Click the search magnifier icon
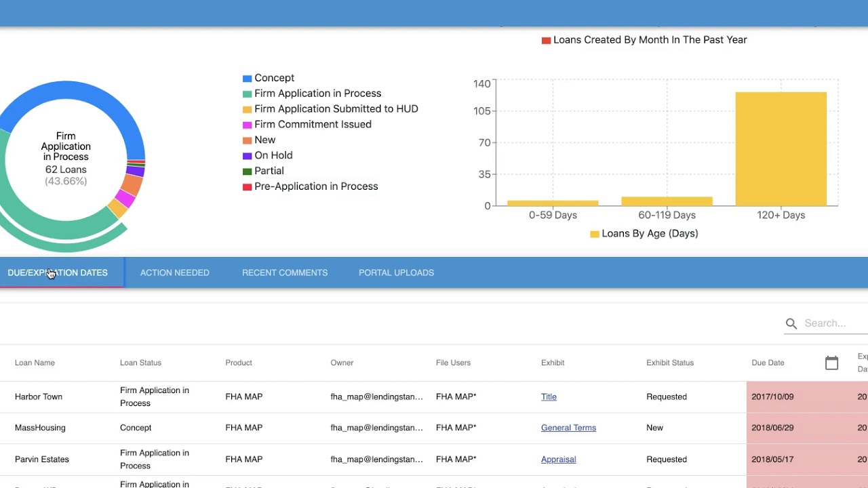This screenshot has width=868, height=488. (x=791, y=324)
